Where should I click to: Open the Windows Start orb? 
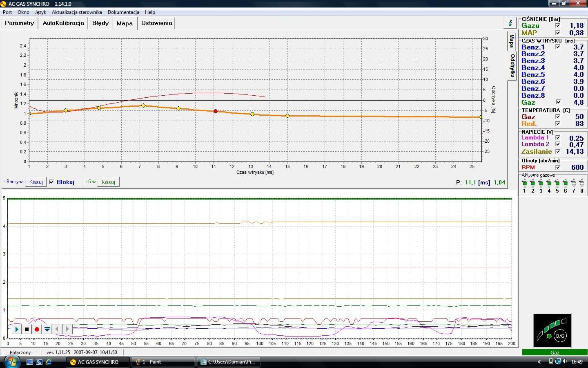pos(11,361)
